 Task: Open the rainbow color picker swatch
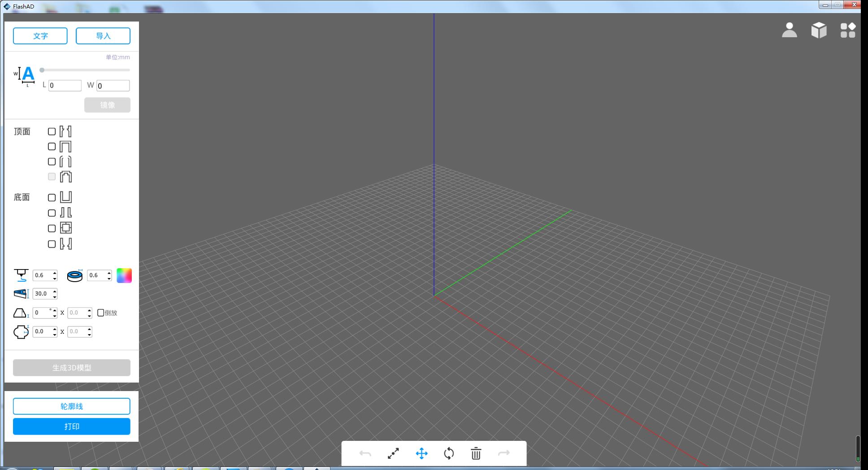click(124, 275)
